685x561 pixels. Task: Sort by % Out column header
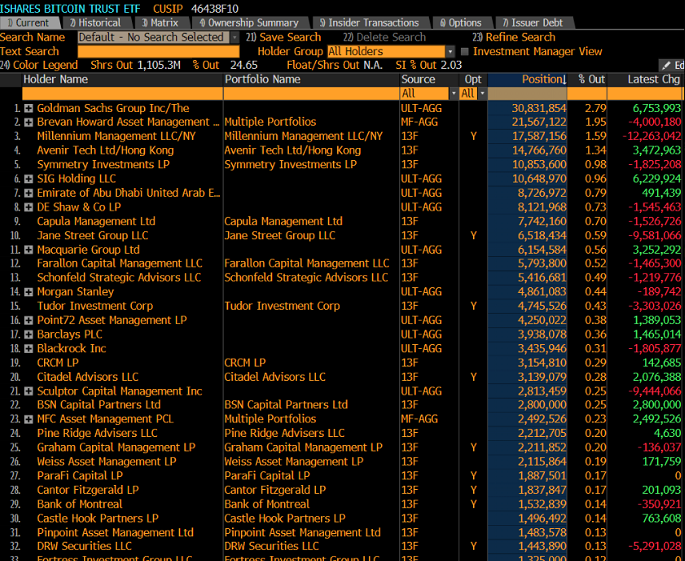pyautogui.click(x=592, y=80)
